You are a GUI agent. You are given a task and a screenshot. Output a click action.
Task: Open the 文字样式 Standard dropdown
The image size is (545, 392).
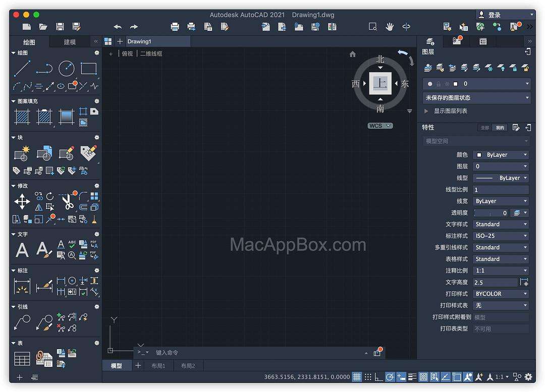tap(501, 224)
